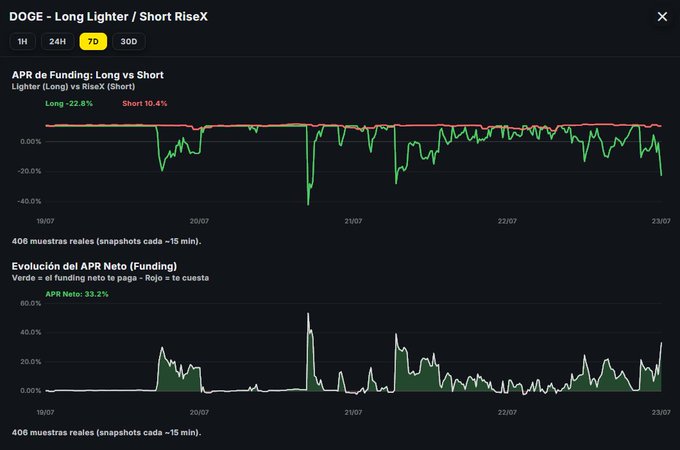
Task: Click subtitle 'Lighter (Long) vs RiseX (Short)'
Action: [73, 86]
